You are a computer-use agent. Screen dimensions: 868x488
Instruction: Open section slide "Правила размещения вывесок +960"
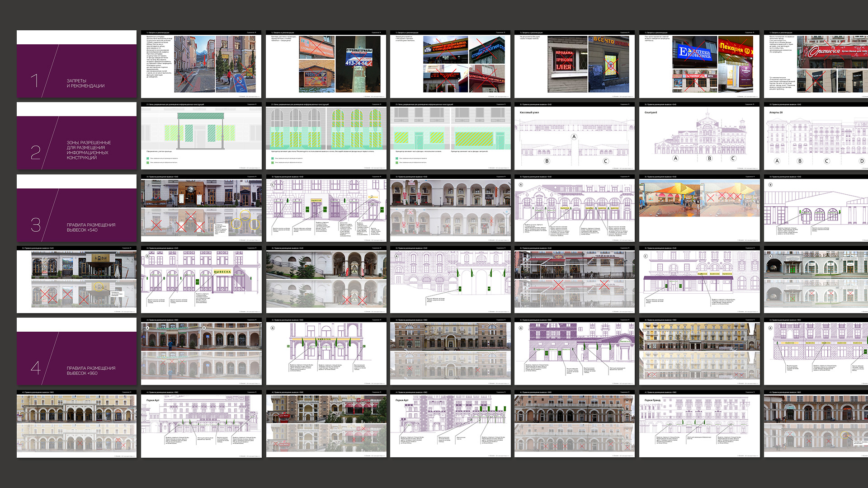[76, 352]
